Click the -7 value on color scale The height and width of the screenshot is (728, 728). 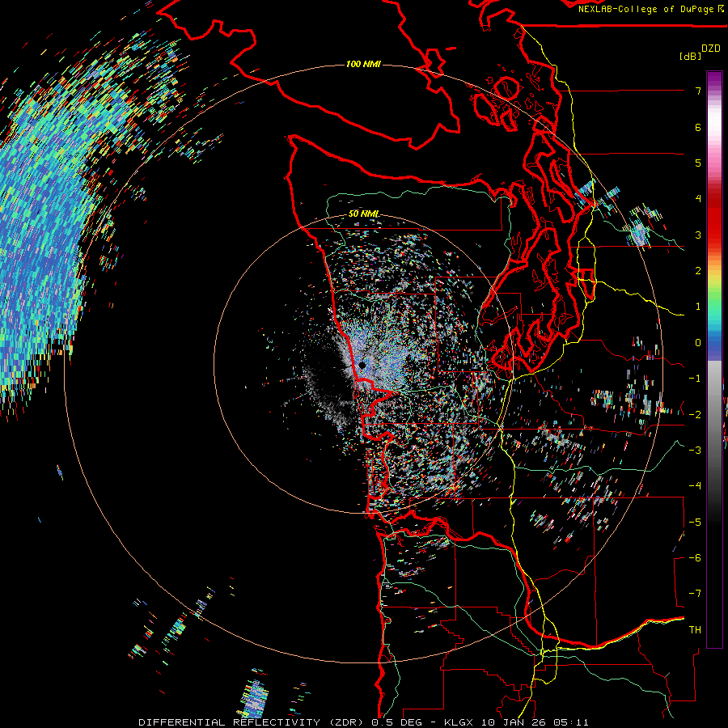coord(695,594)
